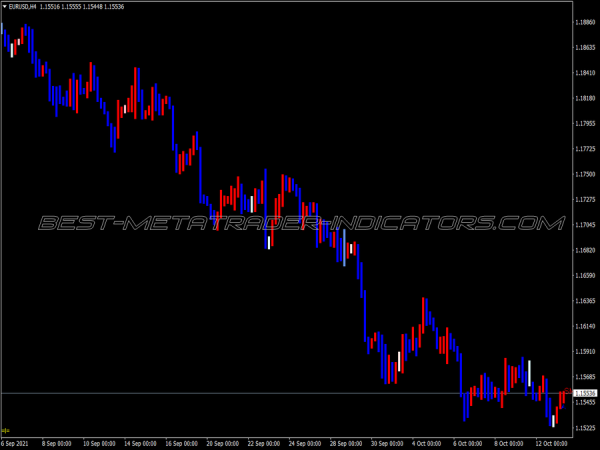Click the 28 Sep 00:00 time label
600x450 pixels.
(x=346, y=443)
